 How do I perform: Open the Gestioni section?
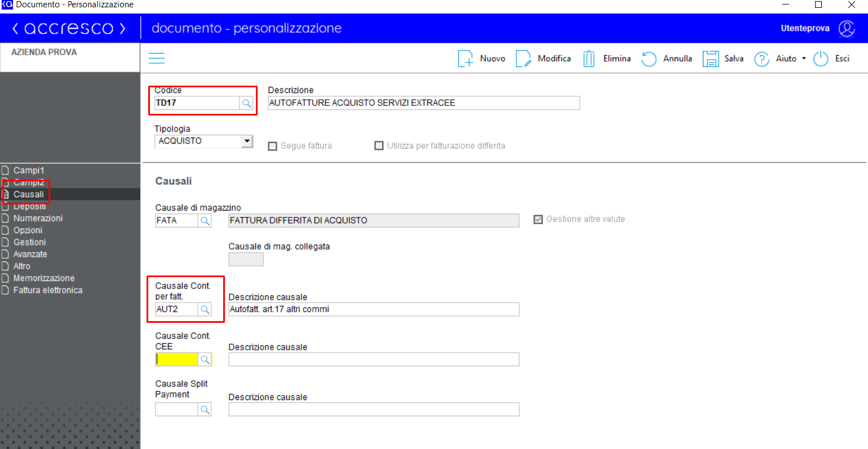click(x=29, y=242)
